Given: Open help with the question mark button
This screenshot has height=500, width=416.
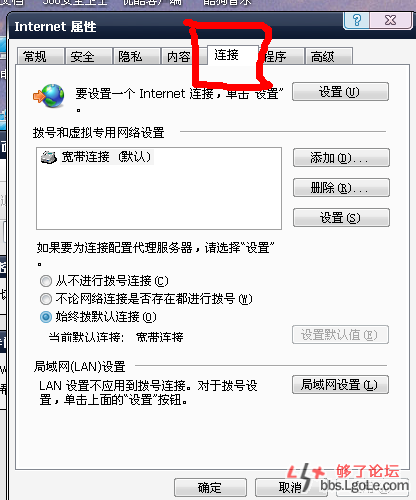Looking at the screenshot, I should pyautogui.click(x=356, y=21).
